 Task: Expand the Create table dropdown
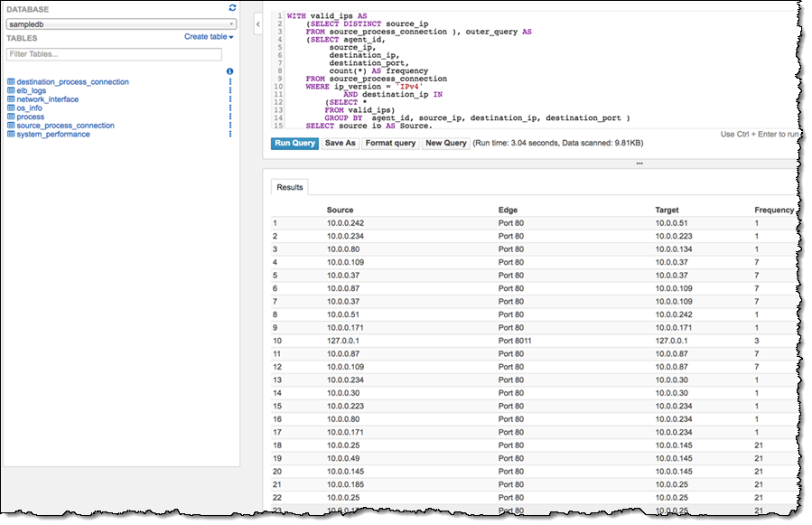[x=209, y=37]
